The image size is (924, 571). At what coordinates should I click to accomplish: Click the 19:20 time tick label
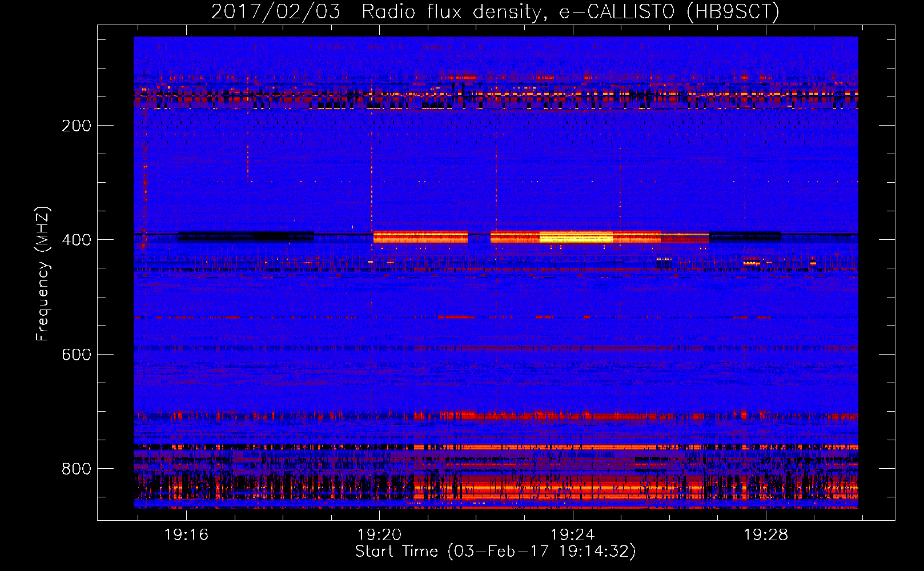(x=379, y=535)
